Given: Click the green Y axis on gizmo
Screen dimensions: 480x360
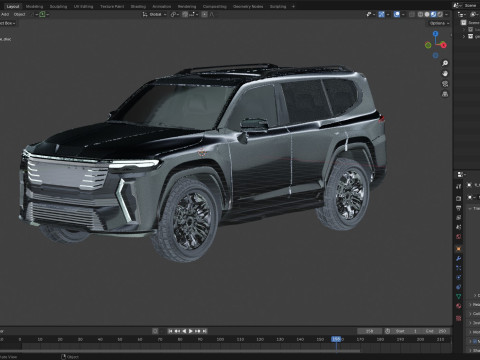Looking at the screenshot, I should pyautogui.click(x=428, y=45).
